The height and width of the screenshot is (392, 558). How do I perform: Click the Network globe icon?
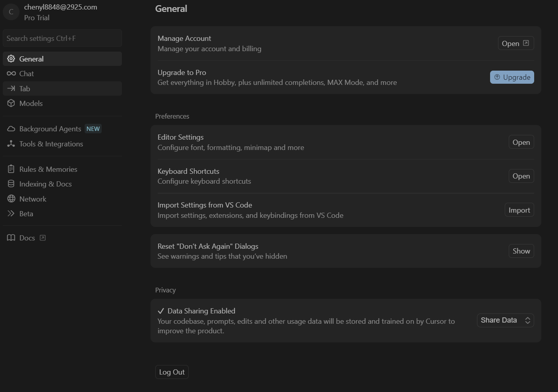11,199
